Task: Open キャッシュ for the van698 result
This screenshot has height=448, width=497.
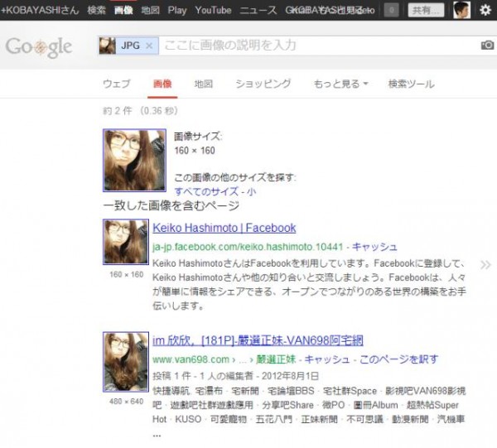Action: point(327,359)
